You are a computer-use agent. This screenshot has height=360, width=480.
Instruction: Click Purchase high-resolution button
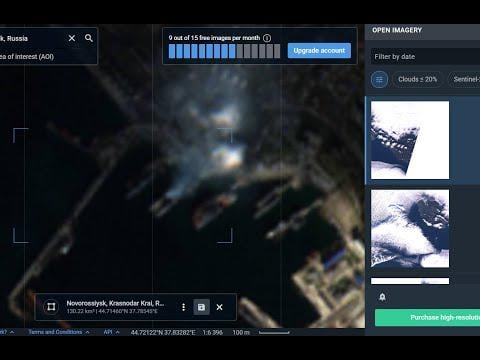pyautogui.click(x=427, y=317)
